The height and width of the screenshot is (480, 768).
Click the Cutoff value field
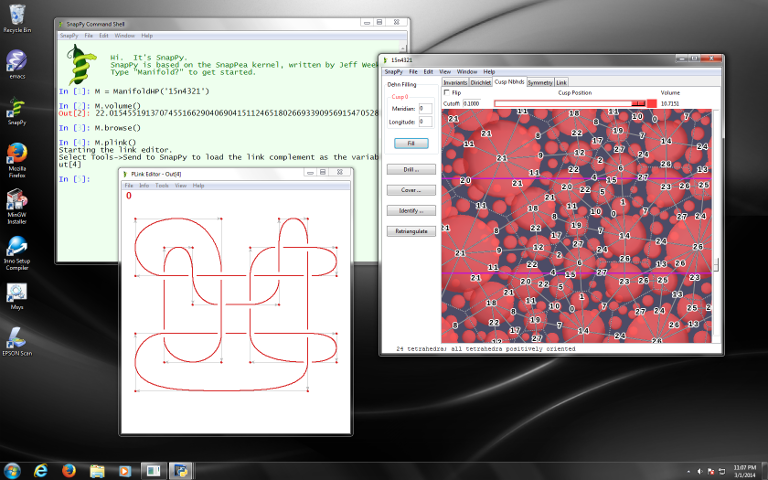(x=472, y=103)
